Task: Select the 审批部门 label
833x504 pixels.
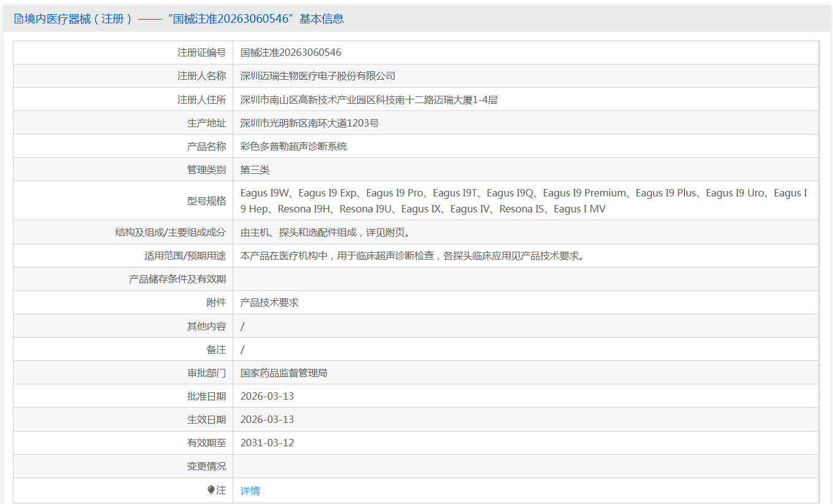Action: [206, 373]
